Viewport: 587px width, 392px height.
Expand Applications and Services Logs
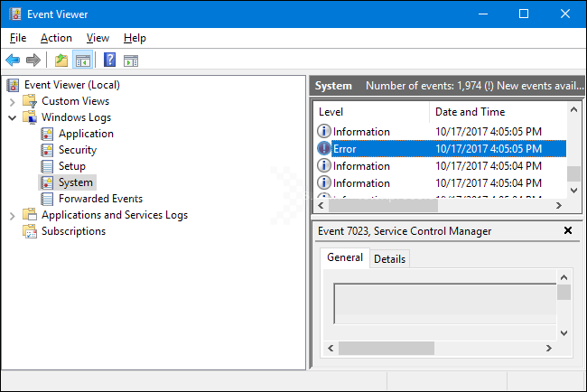click(13, 215)
